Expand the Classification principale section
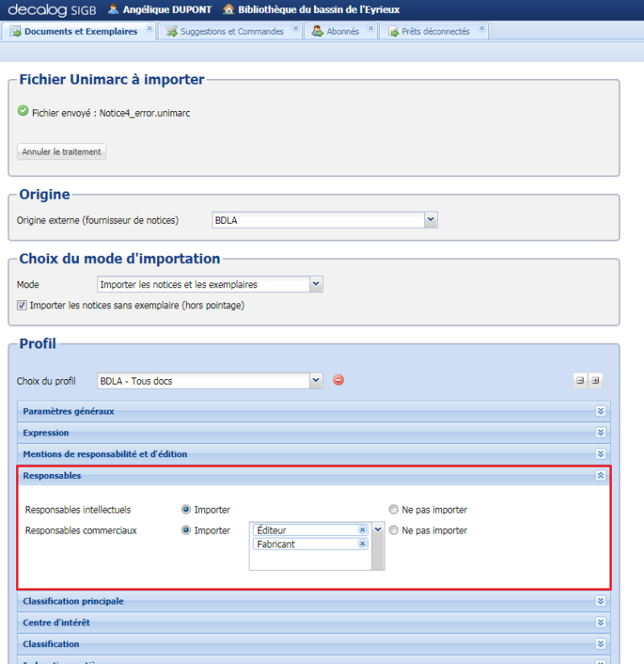The width and height of the screenshot is (644, 664). 600,600
